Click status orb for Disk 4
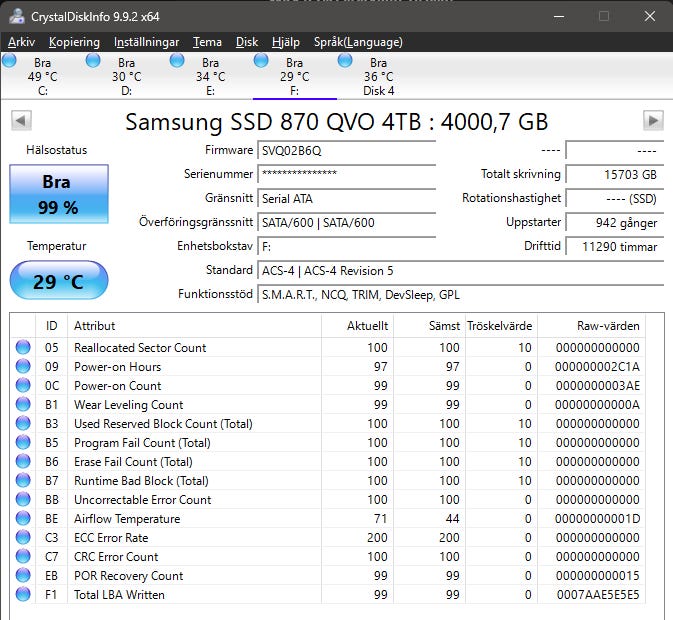The height and width of the screenshot is (620, 673). pyautogui.click(x=345, y=61)
